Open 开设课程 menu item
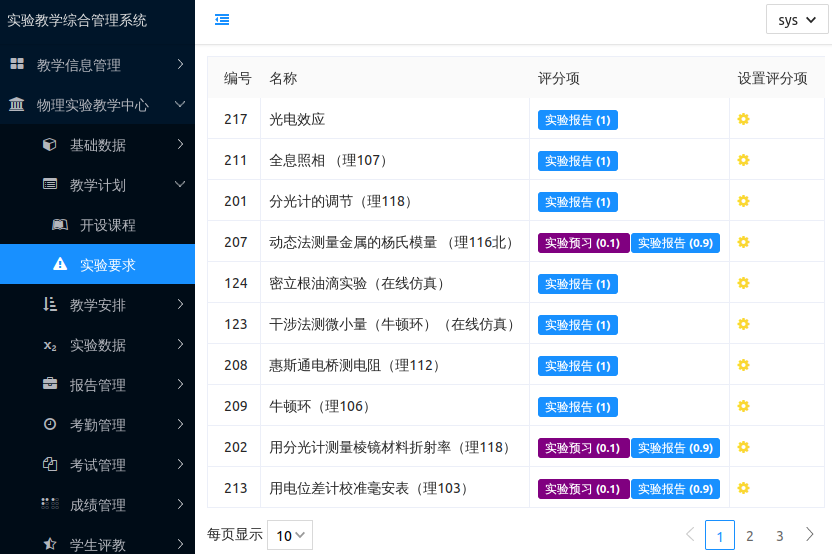 (x=107, y=225)
